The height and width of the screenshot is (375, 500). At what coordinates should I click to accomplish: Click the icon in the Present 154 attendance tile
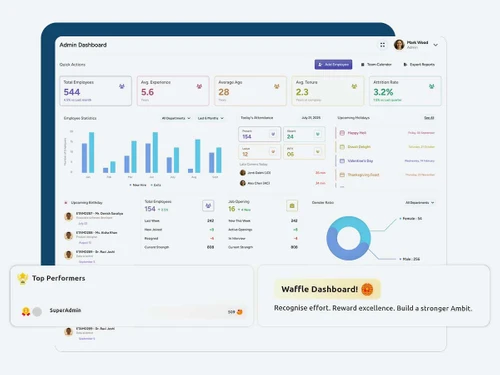click(x=273, y=134)
